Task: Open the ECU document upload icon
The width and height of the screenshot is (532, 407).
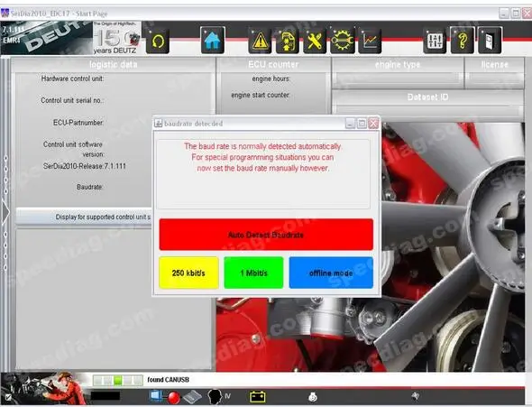Action: coord(288,41)
